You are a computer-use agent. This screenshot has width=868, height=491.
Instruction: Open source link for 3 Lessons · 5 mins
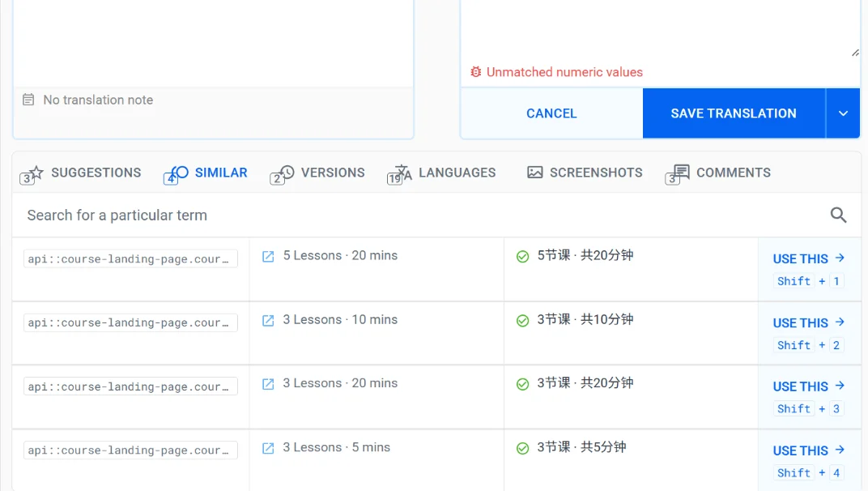pyautogui.click(x=268, y=448)
